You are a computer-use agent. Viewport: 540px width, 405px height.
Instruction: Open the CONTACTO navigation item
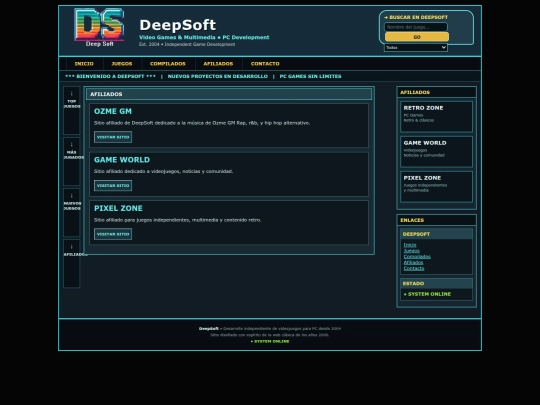265,64
